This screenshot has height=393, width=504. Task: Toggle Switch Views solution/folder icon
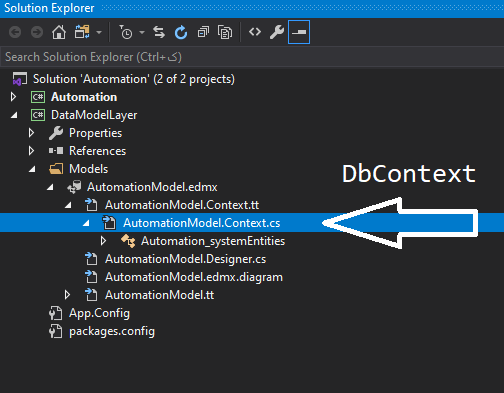click(x=82, y=32)
